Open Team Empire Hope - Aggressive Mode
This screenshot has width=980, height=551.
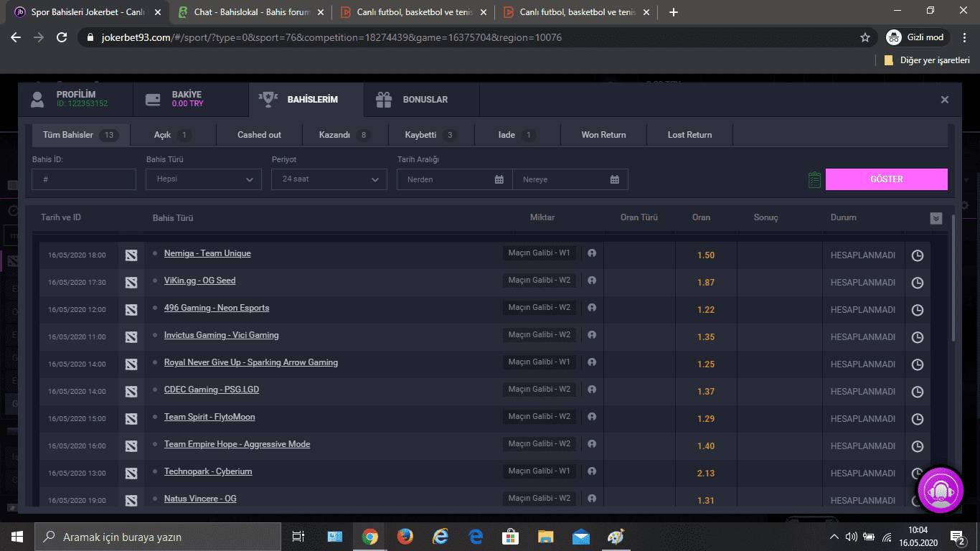tap(237, 444)
